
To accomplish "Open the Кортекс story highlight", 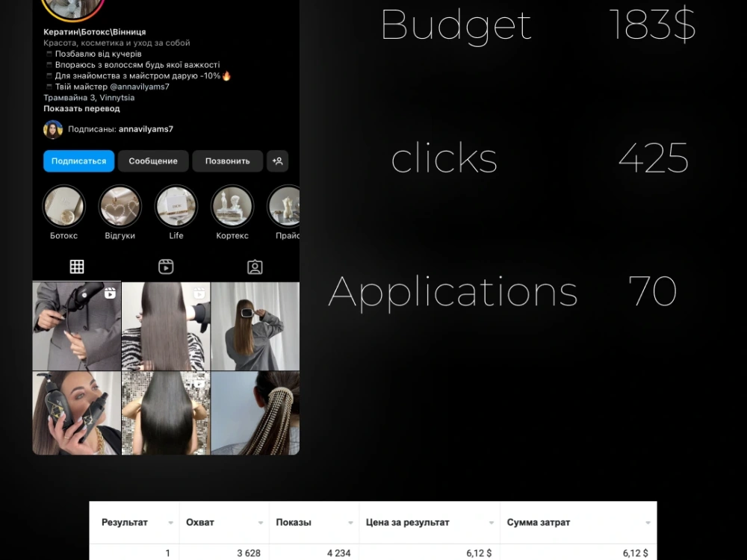I will click(x=232, y=206).
